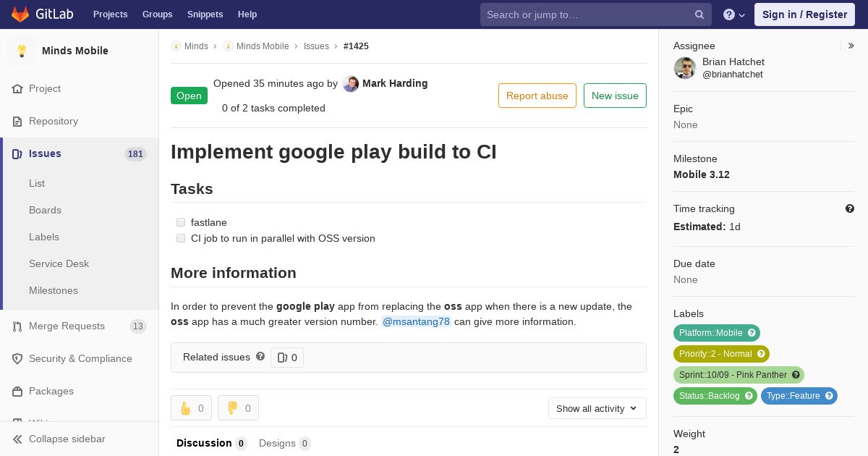Toggle the CI job parallel OSS task checkbox

[181, 238]
